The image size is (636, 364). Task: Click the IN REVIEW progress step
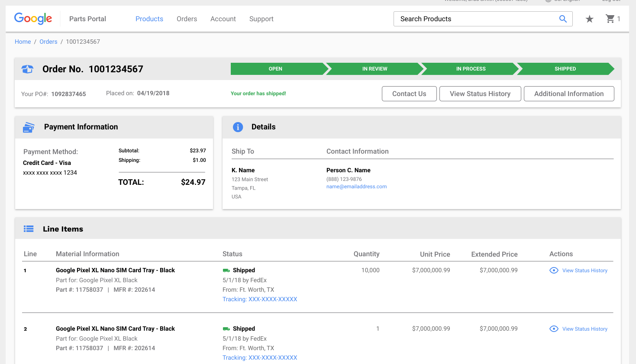[x=375, y=69]
